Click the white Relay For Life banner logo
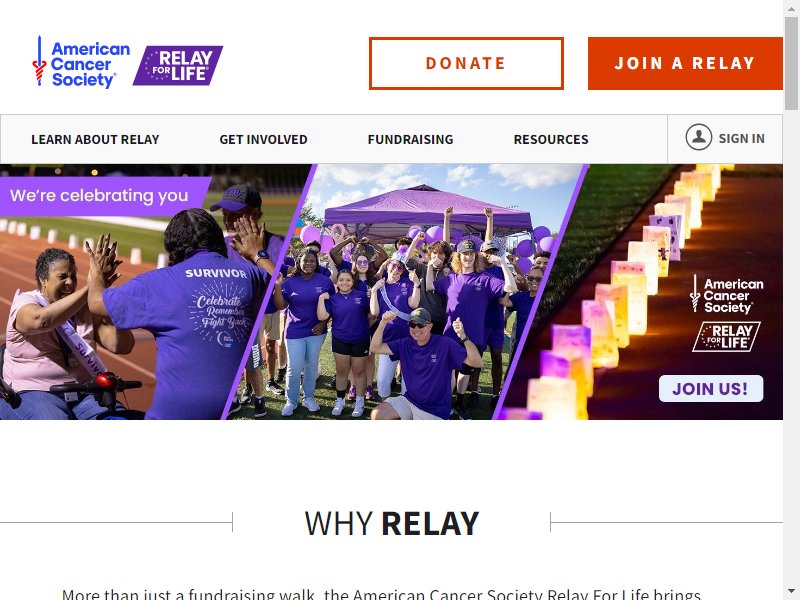This screenshot has width=800, height=600. click(x=726, y=337)
